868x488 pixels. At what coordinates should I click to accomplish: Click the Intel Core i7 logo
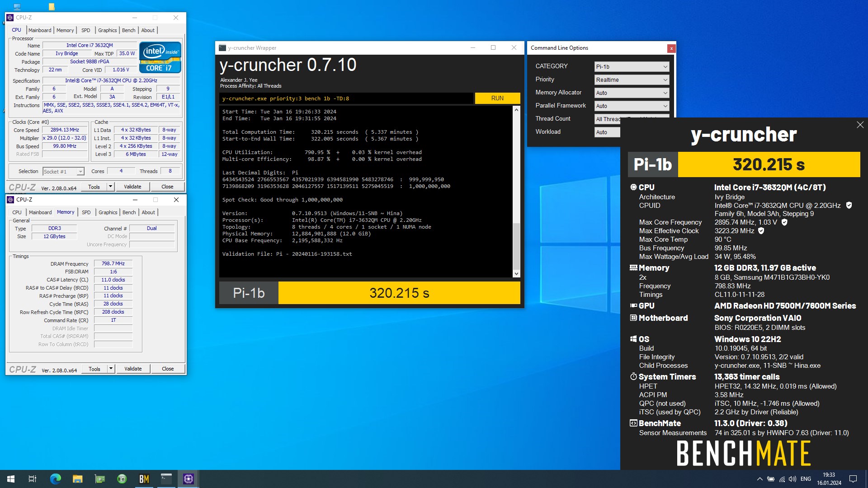pos(160,57)
